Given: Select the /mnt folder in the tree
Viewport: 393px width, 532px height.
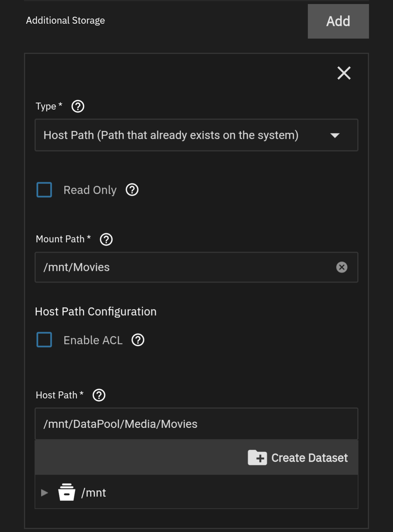Looking at the screenshot, I should click(94, 493).
